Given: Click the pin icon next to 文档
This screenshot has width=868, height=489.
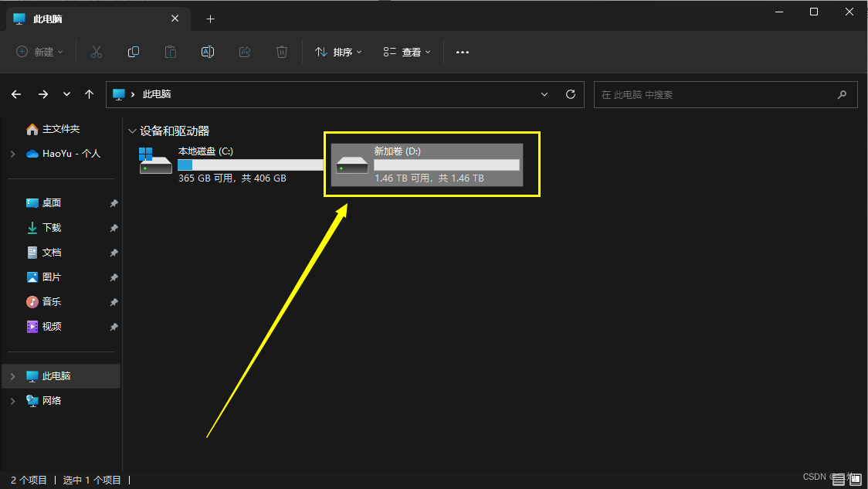Looking at the screenshot, I should pyautogui.click(x=114, y=253).
